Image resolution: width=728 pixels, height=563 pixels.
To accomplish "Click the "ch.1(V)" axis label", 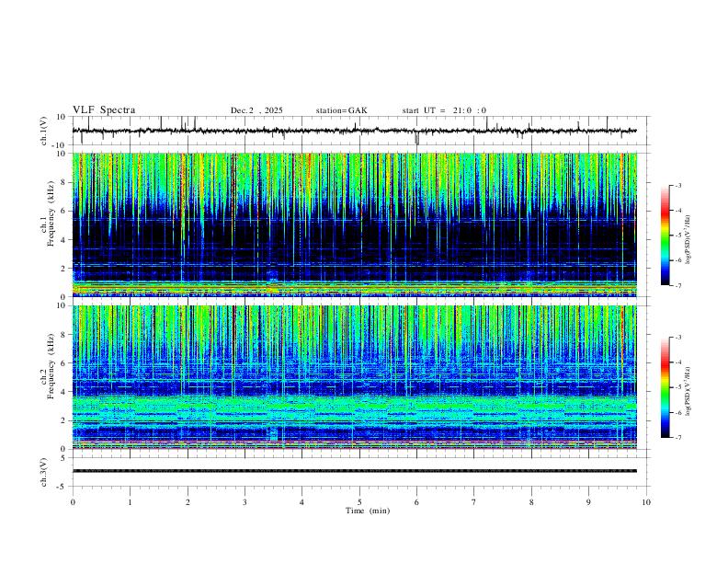I will [44, 131].
